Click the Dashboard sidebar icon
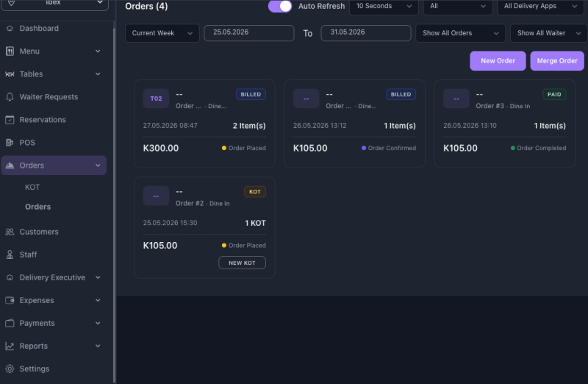Viewport: 588px width, 384px height. click(x=10, y=29)
